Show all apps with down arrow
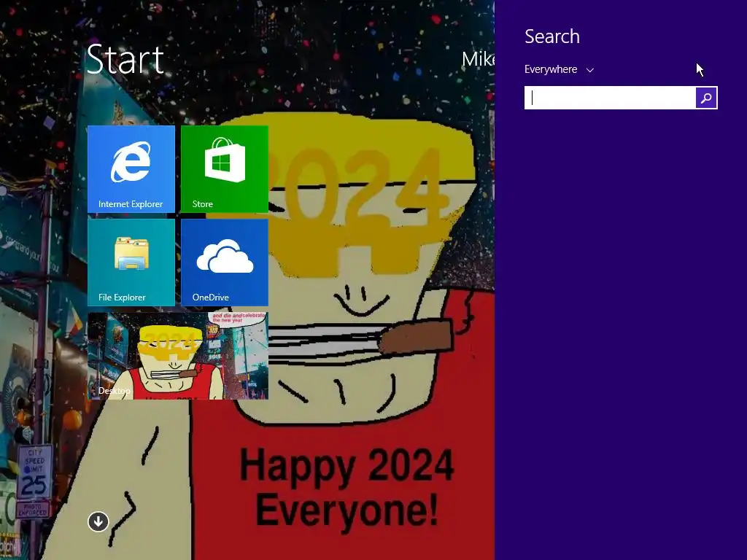 click(98, 521)
